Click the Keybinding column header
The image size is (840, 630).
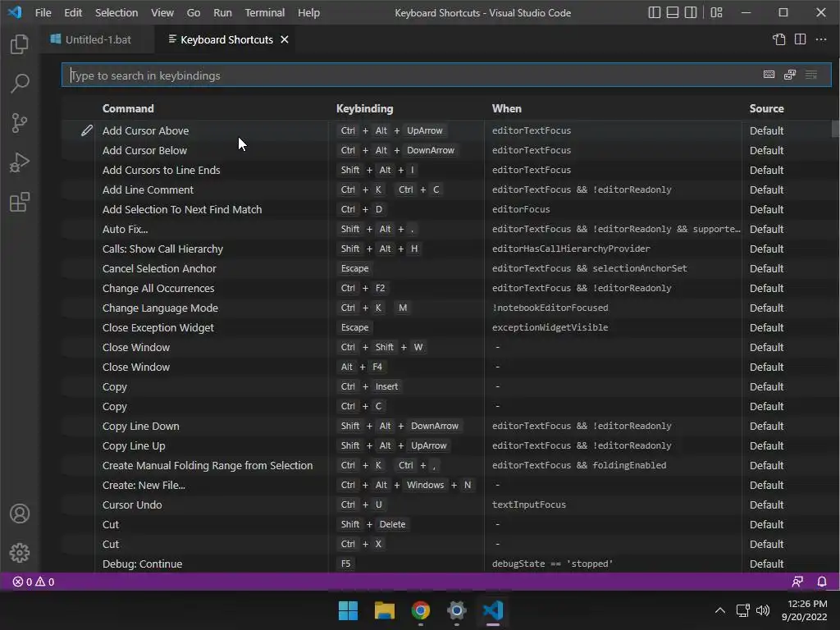[x=364, y=108]
